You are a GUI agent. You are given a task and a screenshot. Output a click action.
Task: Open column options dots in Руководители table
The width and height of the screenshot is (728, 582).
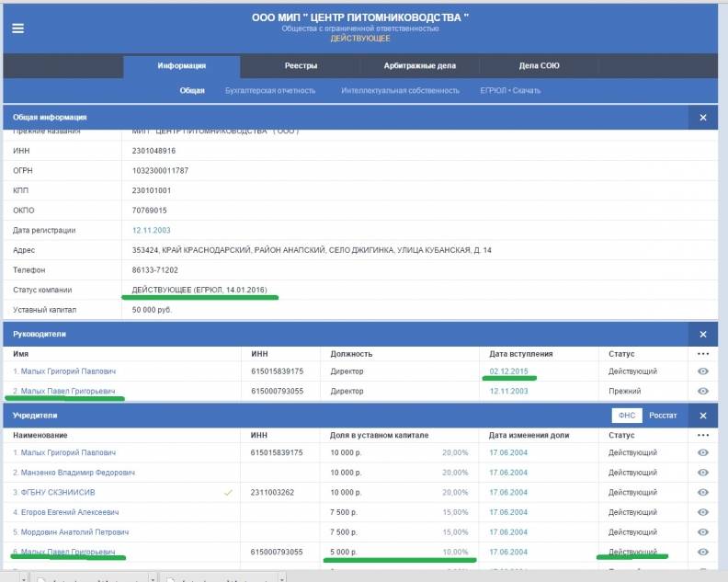click(703, 354)
